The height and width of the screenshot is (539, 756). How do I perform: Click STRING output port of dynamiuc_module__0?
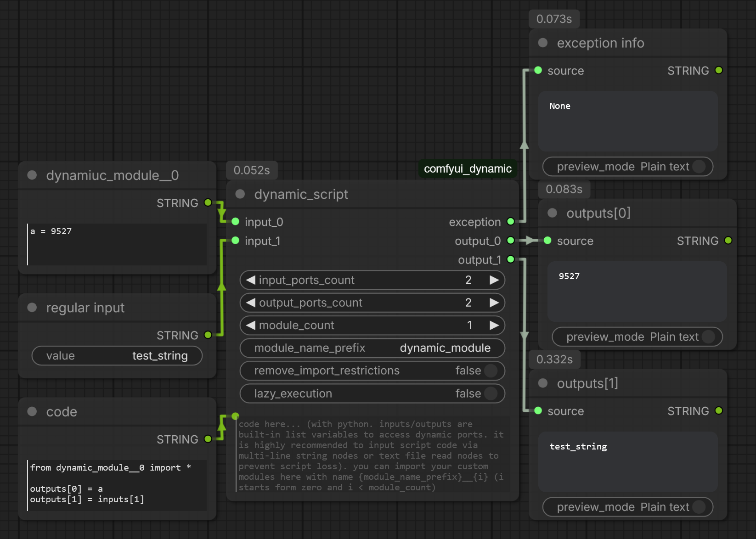(x=208, y=202)
